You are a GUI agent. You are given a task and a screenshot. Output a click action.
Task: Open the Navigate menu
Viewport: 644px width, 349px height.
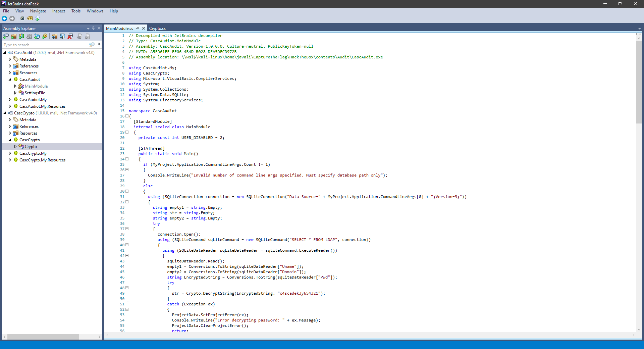38,11
